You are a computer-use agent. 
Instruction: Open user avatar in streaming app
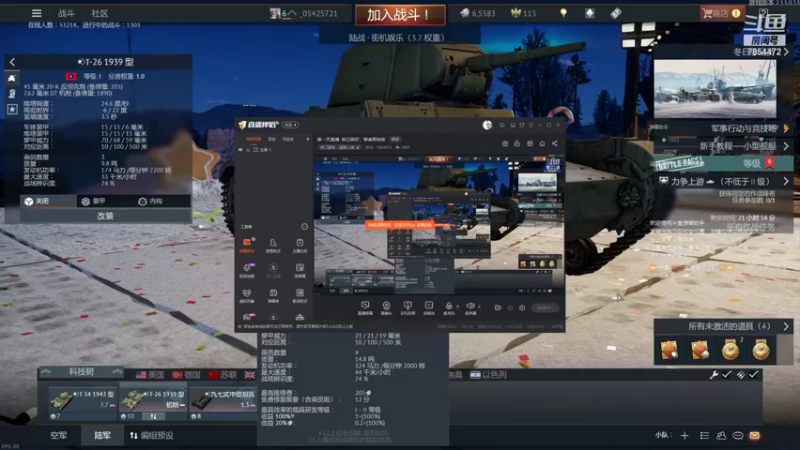[x=487, y=125]
